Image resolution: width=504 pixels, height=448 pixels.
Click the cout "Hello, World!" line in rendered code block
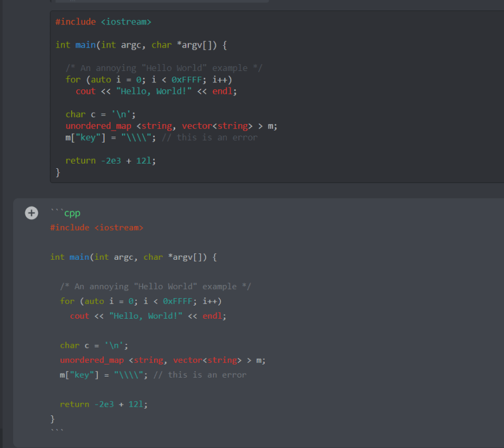click(x=156, y=91)
